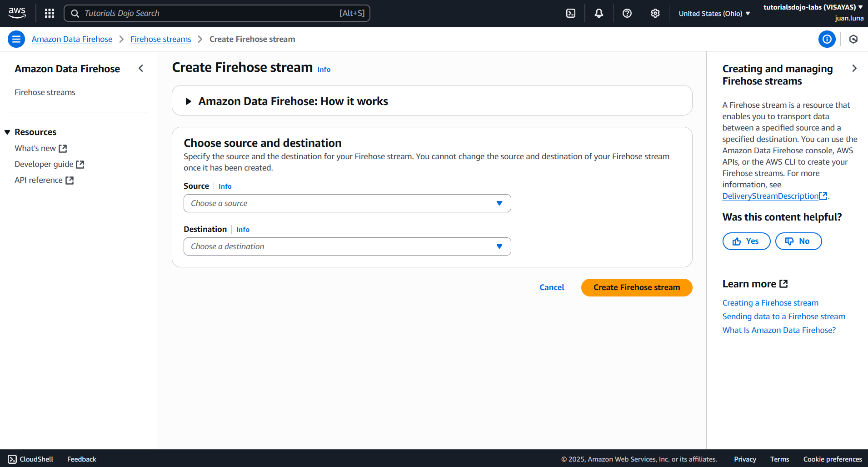Toggle the side navigation hamburger button
The width and height of the screenshot is (868, 467).
point(16,39)
